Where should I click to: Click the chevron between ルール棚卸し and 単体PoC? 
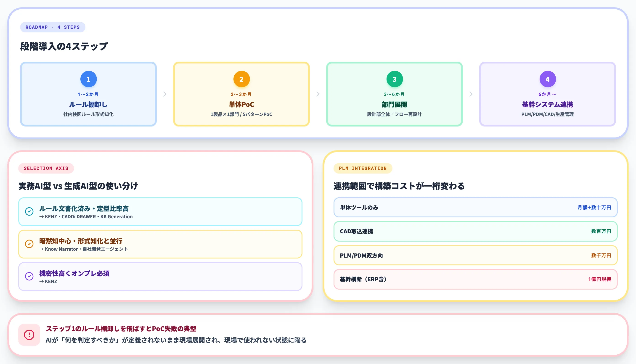[x=165, y=94]
